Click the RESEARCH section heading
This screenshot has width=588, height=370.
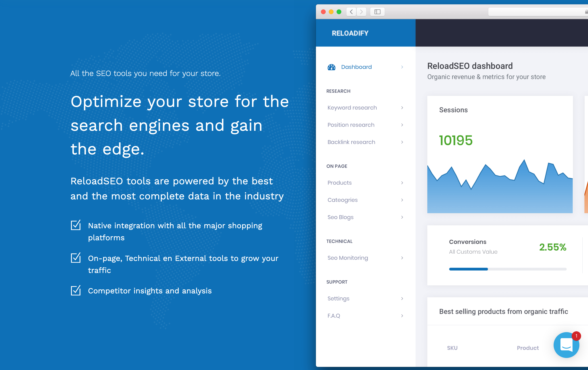pos(338,91)
